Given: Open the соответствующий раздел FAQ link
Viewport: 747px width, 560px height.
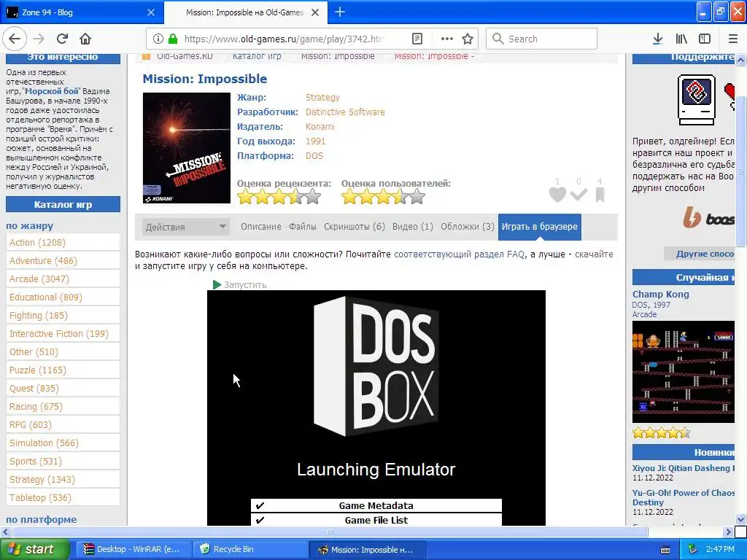Looking at the screenshot, I should point(460,254).
